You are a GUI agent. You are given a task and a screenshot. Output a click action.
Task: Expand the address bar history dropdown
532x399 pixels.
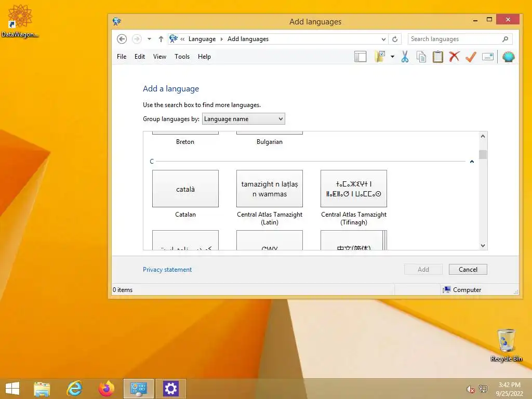(x=383, y=39)
